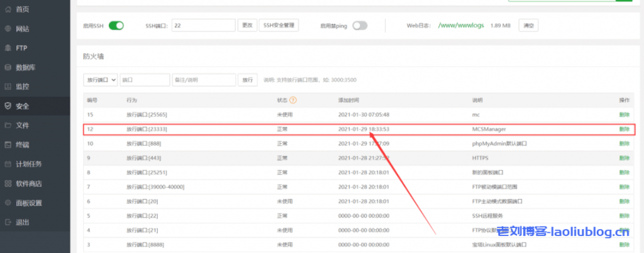Click the shield icon beside 安全
Screen dimensions: 644x253
point(8,106)
